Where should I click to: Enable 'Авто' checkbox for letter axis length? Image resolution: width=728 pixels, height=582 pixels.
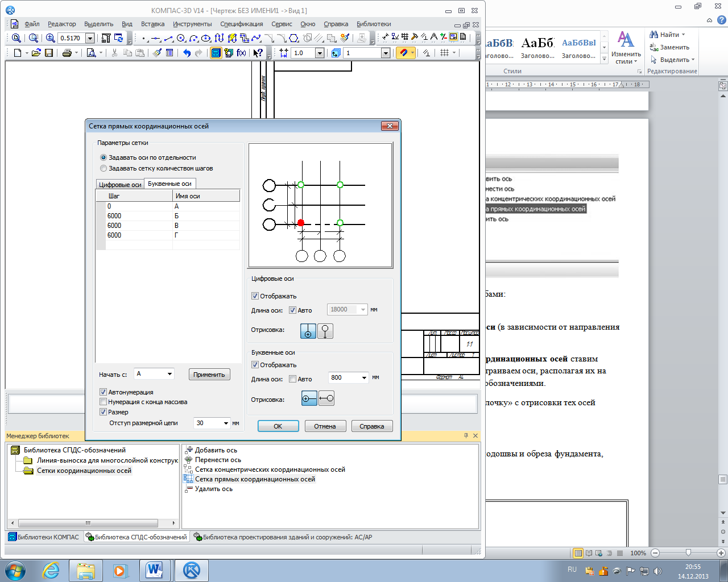point(292,379)
